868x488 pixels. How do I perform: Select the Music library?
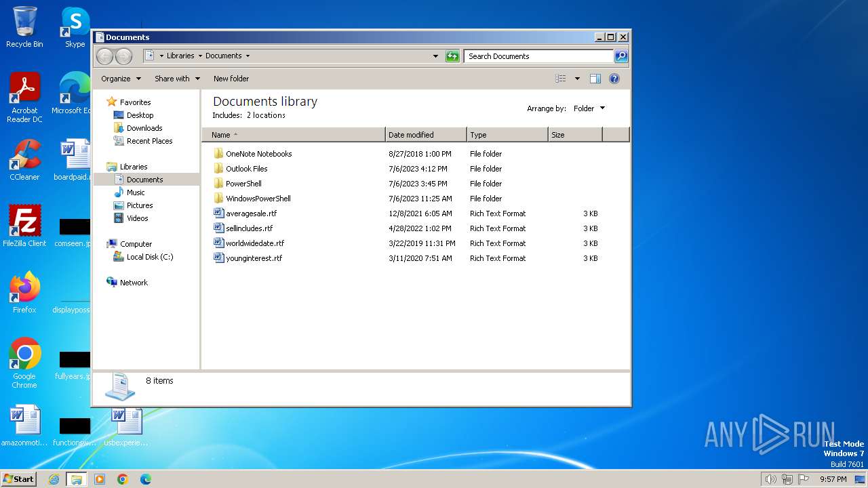[136, 192]
